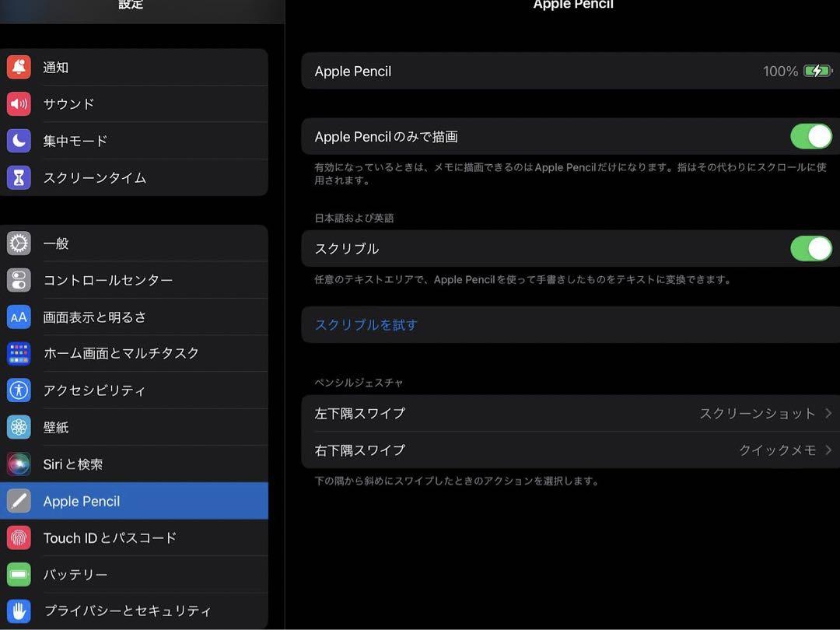This screenshot has height=630, width=840.
Task: Tap the 左下隅スワイプ label
Action: (x=359, y=413)
